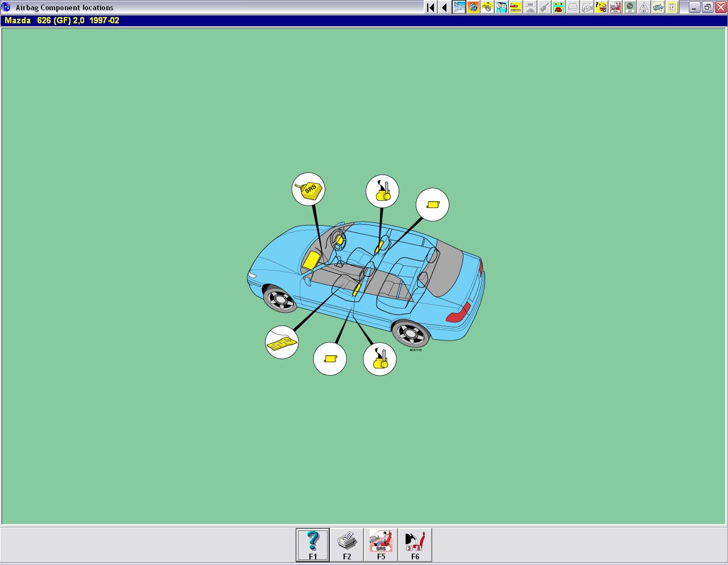Jump to the first page with the bar-arrow button

click(431, 7)
